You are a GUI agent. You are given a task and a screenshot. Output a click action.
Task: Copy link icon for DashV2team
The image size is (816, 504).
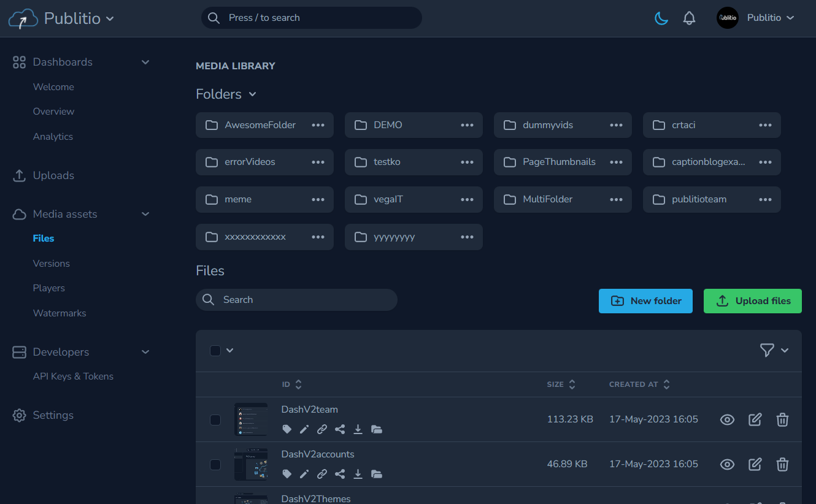pos(322,429)
